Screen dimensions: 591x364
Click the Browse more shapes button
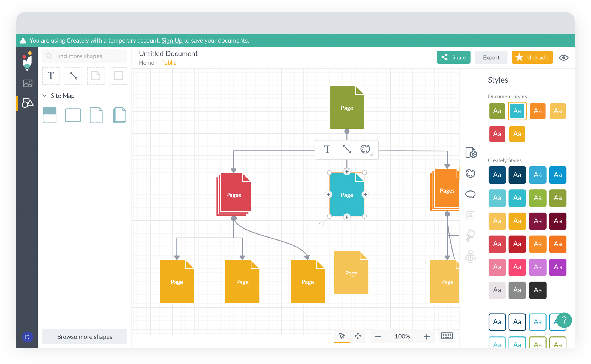click(85, 336)
